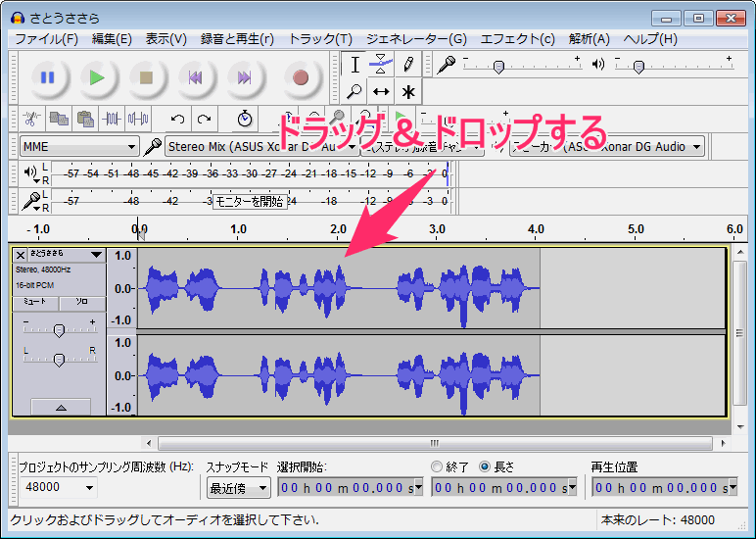The width and height of the screenshot is (756, 539).
Task: Click the microphone icon beside Stereo Mix
Action: [153, 147]
